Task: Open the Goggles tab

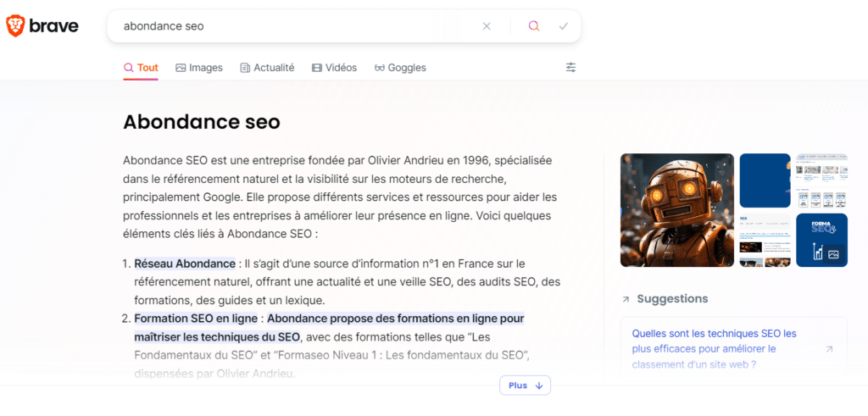Action: [400, 68]
